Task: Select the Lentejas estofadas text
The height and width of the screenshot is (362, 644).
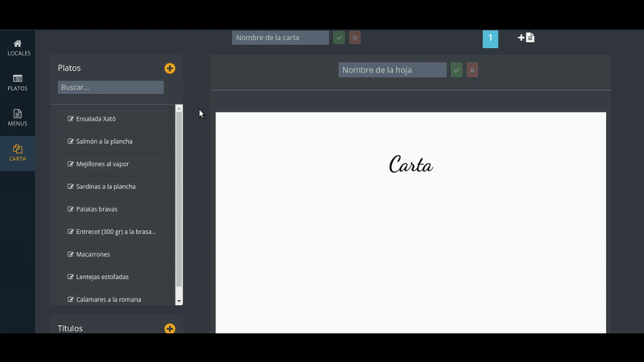Action: point(102,277)
